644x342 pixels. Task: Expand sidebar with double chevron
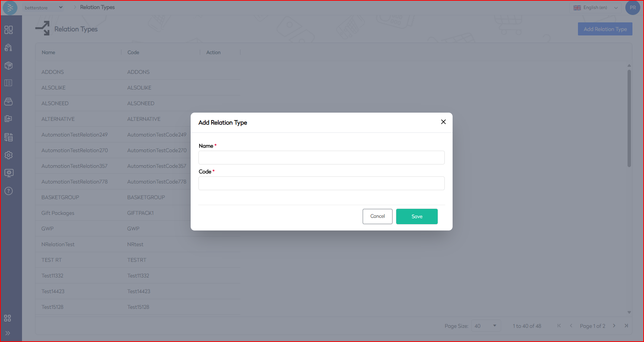(7, 333)
